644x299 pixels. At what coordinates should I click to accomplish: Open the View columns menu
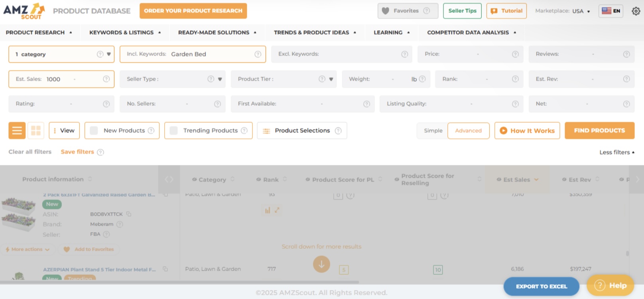click(64, 131)
